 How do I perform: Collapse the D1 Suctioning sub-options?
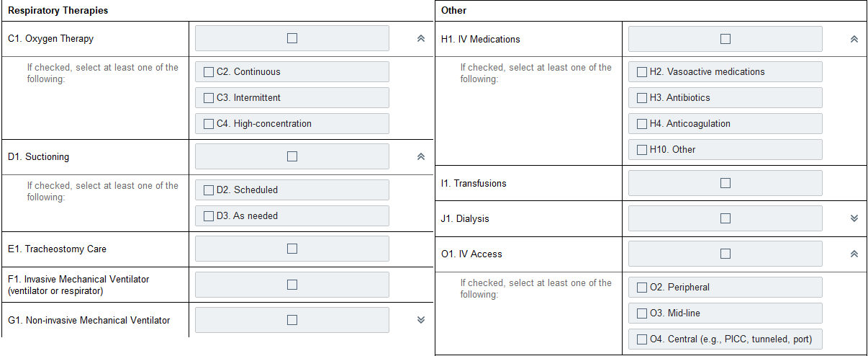coord(421,156)
